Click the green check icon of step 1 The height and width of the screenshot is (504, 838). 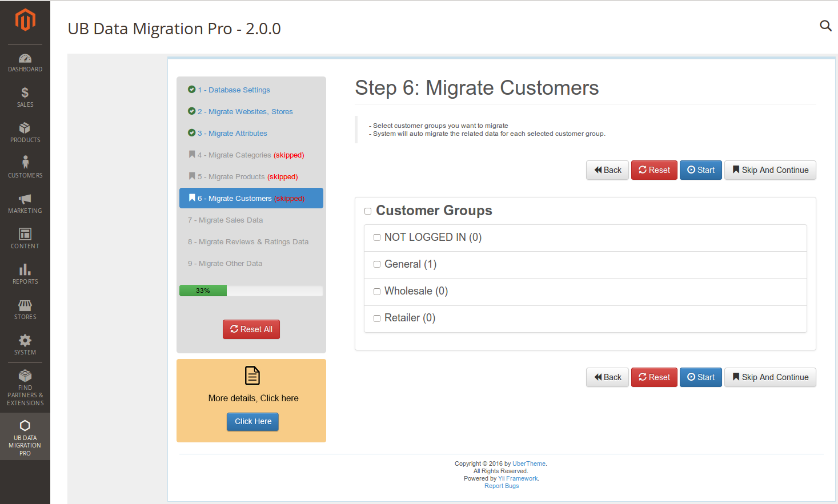point(192,90)
